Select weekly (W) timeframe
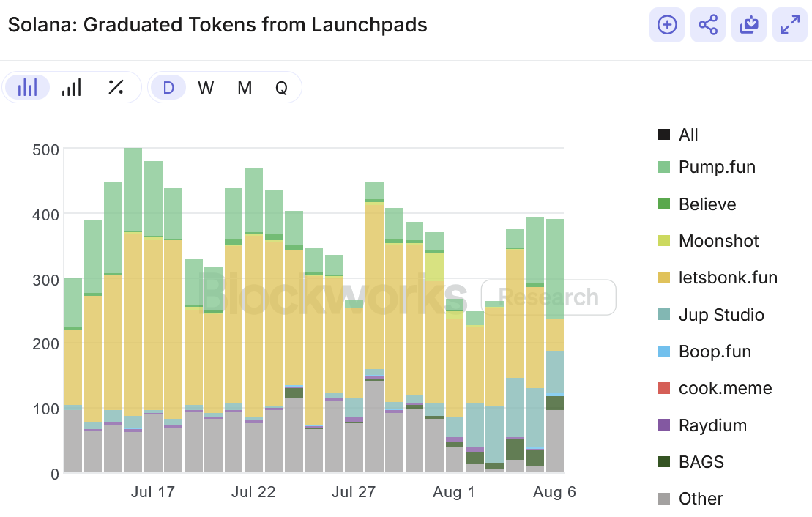Viewport: 812px width, 517px height. click(x=206, y=88)
